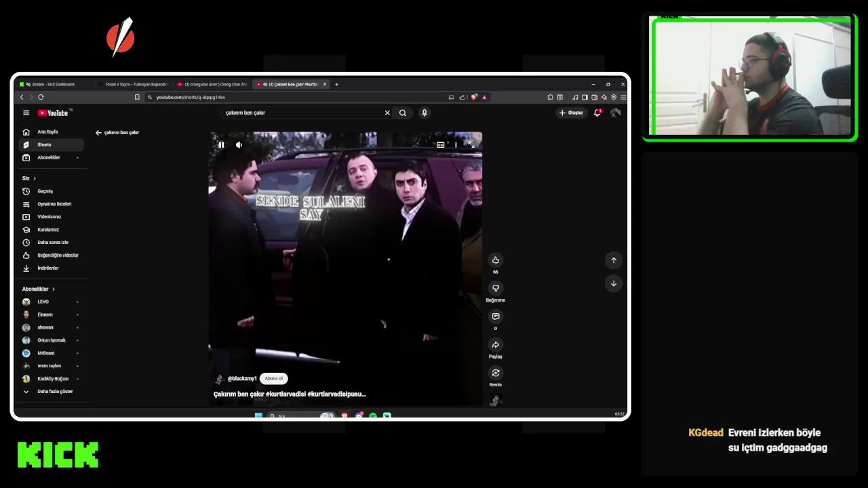Screen dimensions: 868x488
Task: Close the Çakırım ben çakır tab
Action: (325, 84)
